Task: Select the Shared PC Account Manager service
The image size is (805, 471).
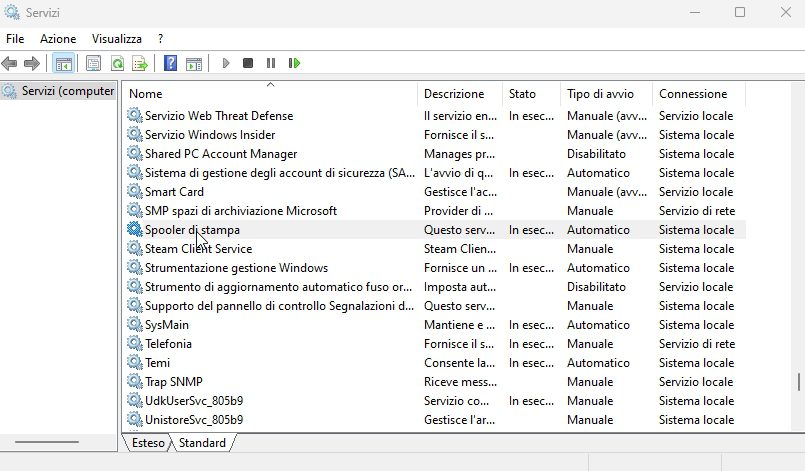Action: [x=221, y=154]
